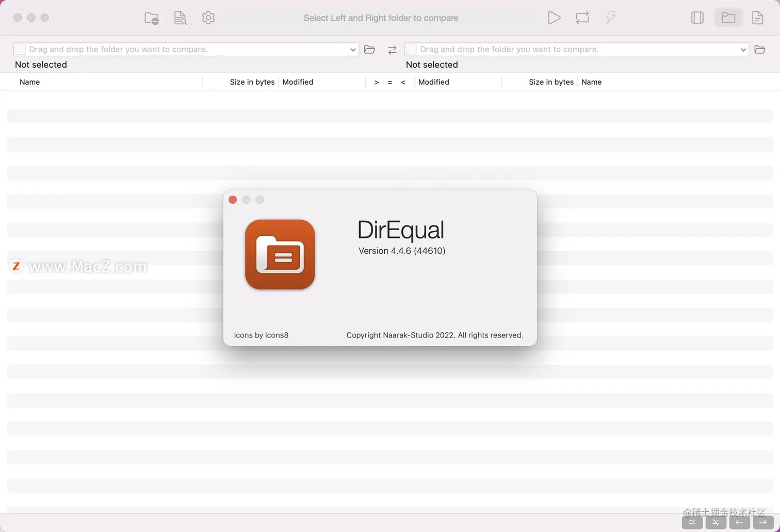Image resolution: width=780 pixels, height=532 pixels.
Task: Click the left folder path input field
Action: pyautogui.click(x=186, y=50)
